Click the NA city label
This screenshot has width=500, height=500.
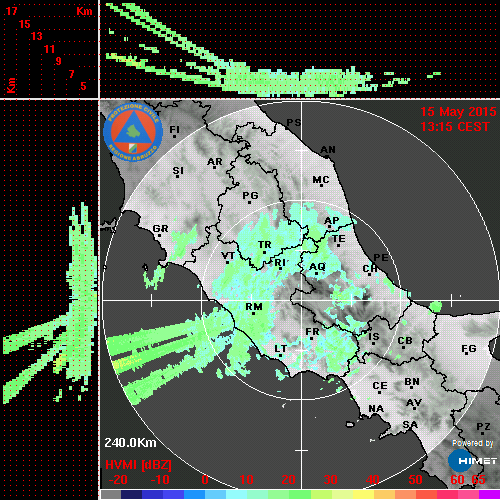click(376, 409)
